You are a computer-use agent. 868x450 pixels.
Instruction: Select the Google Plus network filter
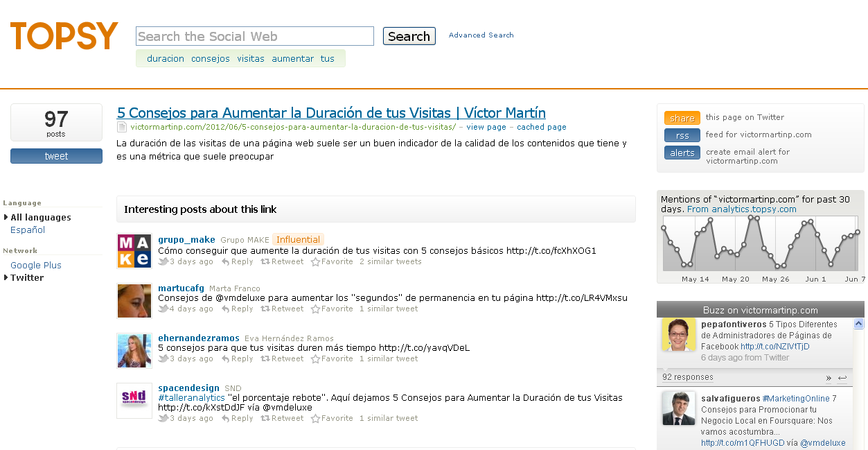coord(36,266)
